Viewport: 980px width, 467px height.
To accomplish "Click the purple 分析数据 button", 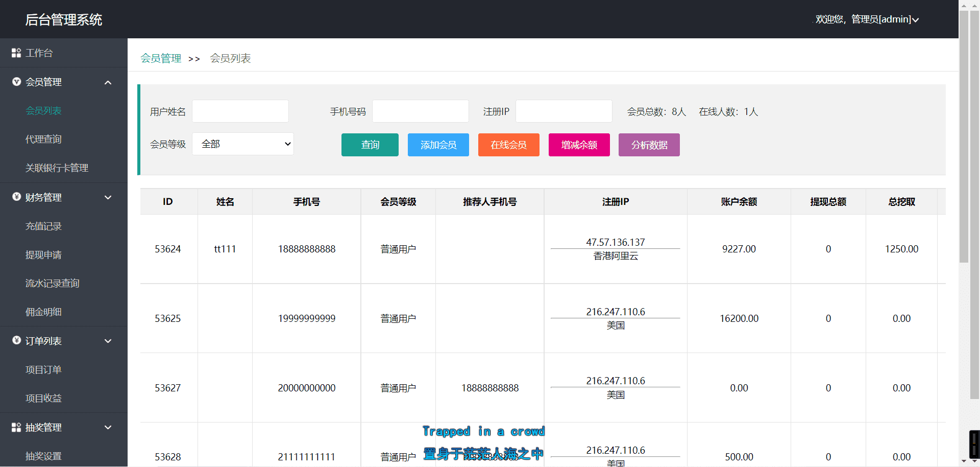I will pos(649,145).
